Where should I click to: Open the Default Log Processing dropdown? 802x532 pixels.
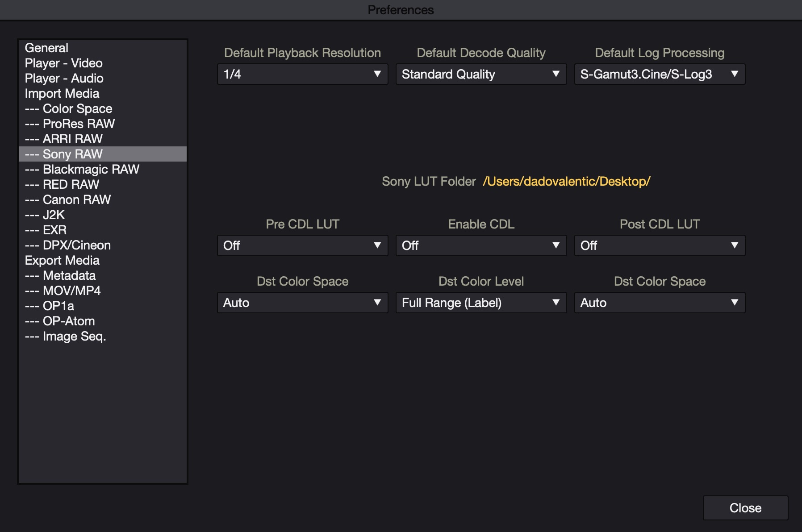[660, 74]
